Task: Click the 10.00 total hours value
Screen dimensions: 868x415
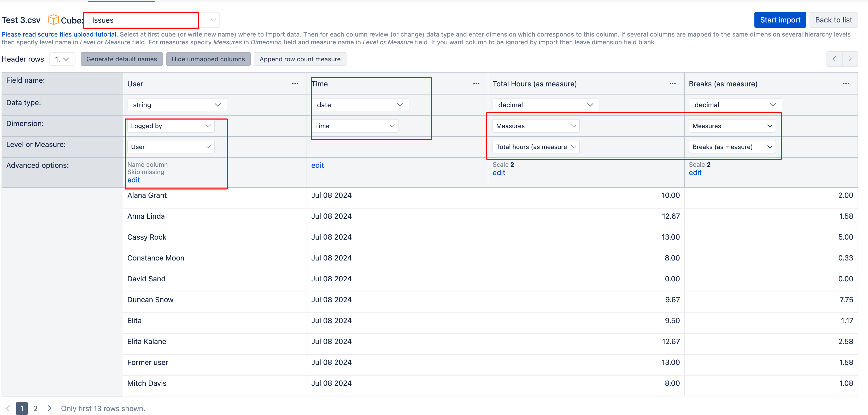Action: 670,195
